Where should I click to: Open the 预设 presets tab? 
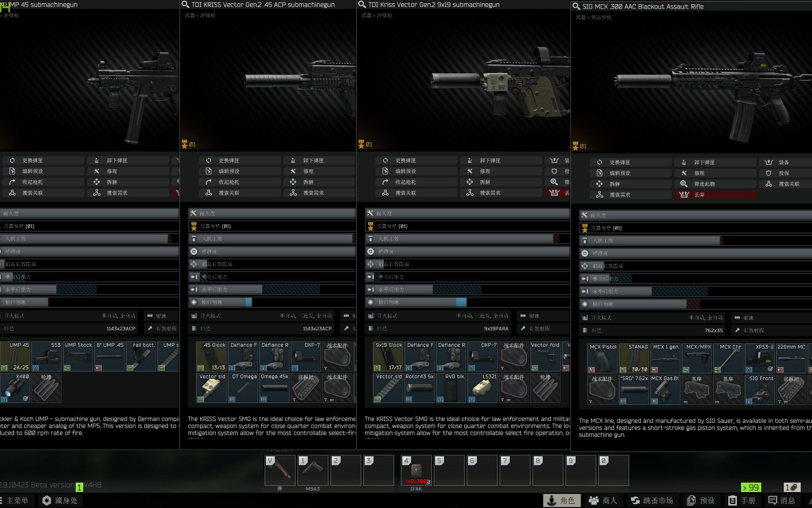click(x=701, y=500)
